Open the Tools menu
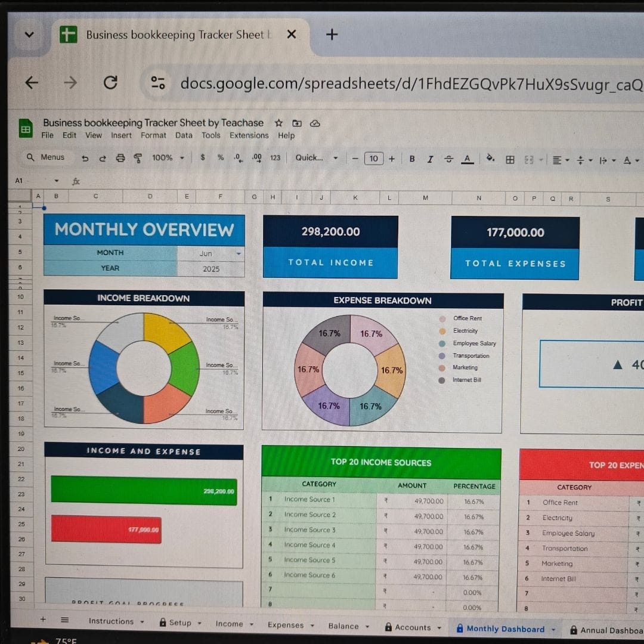 pos(210,135)
